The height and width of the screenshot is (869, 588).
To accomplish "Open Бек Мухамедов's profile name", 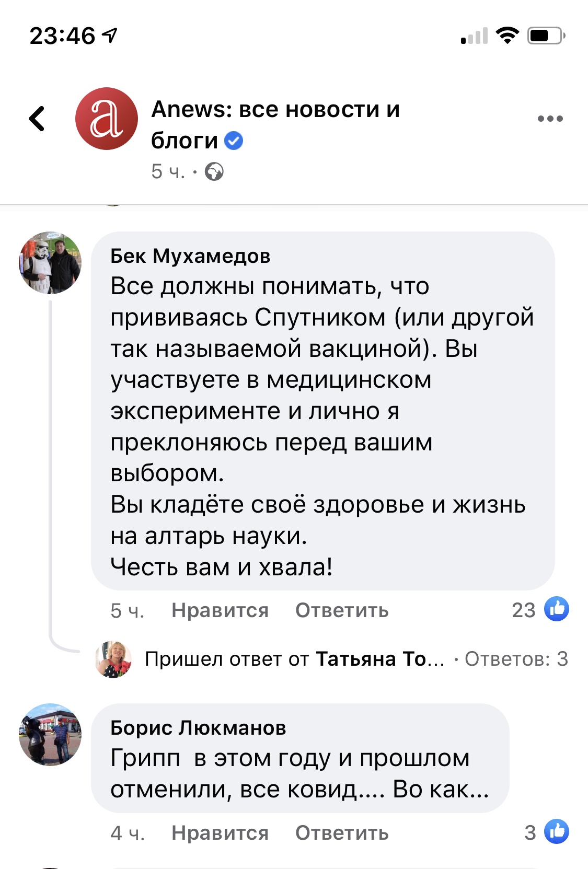I will 190,256.
